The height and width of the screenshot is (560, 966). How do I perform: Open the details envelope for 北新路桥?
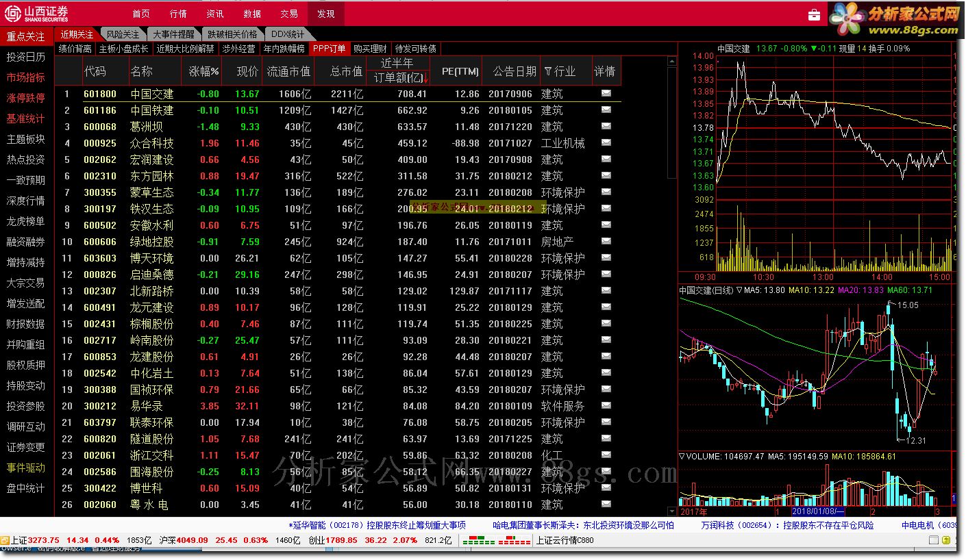point(606,290)
